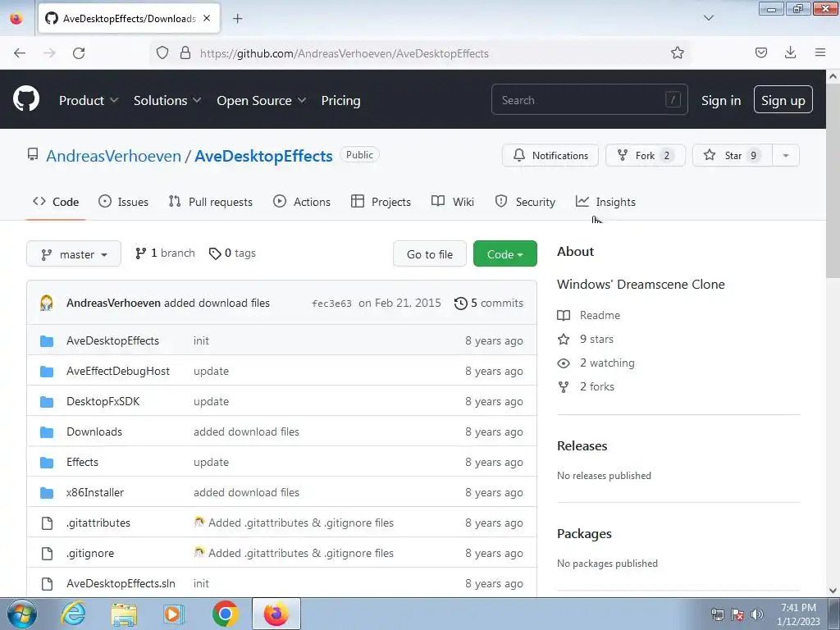
Task: Open the master branch selector dropdown
Action: [x=74, y=254]
